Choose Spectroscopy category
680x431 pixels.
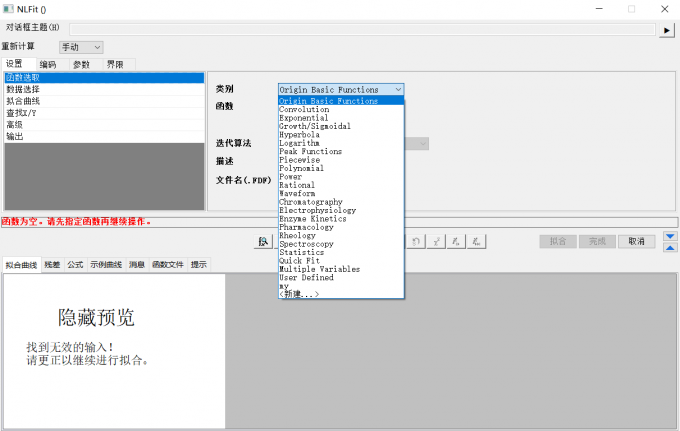tap(341, 244)
